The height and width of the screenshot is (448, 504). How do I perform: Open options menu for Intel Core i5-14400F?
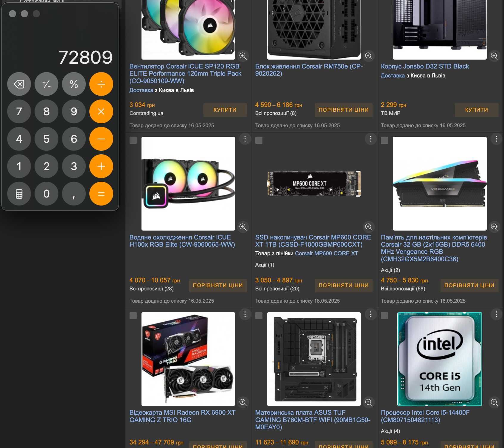pyautogui.click(x=496, y=314)
